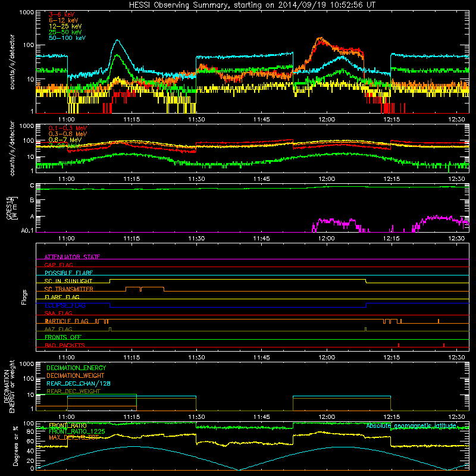The height and width of the screenshot is (476, 476).
Task: Click the 12:00 tick under the GOES15 panel
Action: point(326,239)
